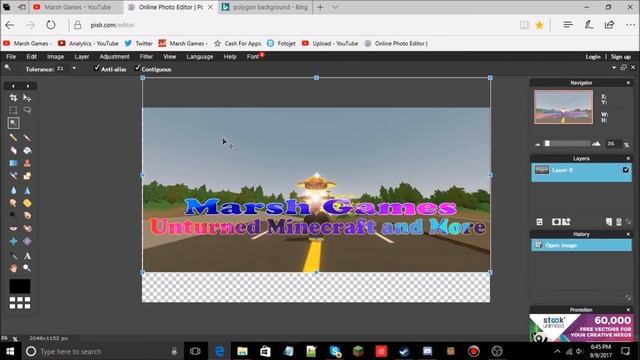Select the Sharpen tool
640x360 pixels.
pyautogui.click(x=27, y=190)
